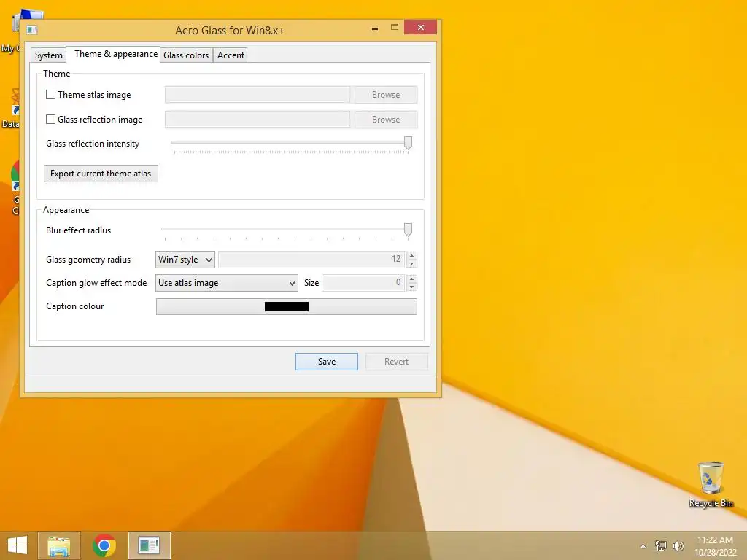Viewport: 747px width, 560px height.
Task: Open the volume speaker tray icon
Action: coord(678,545)
